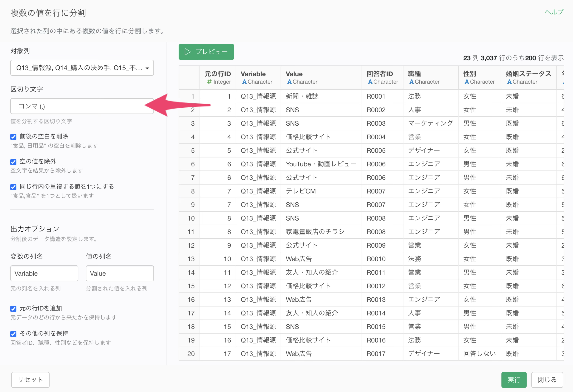Toggle 空の値を除外 checkbox
This screenshot has width=573, height=392.
point(13,162)
